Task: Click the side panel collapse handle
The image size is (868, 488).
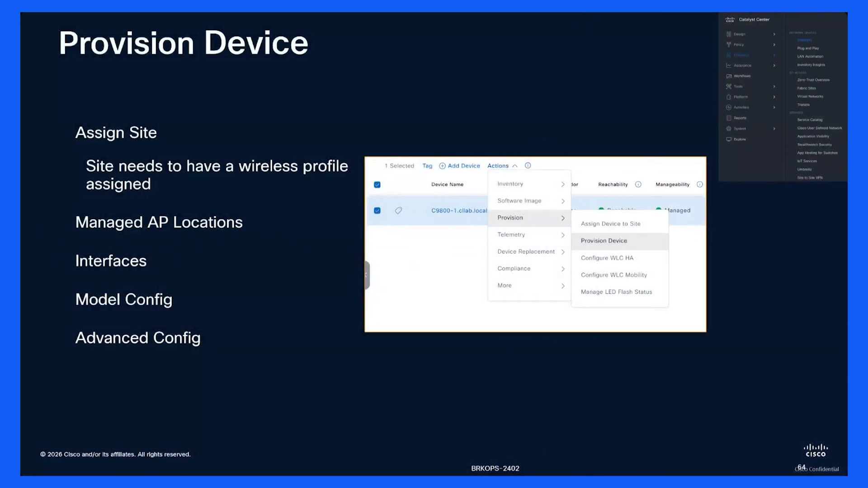Action: point(367,275)
